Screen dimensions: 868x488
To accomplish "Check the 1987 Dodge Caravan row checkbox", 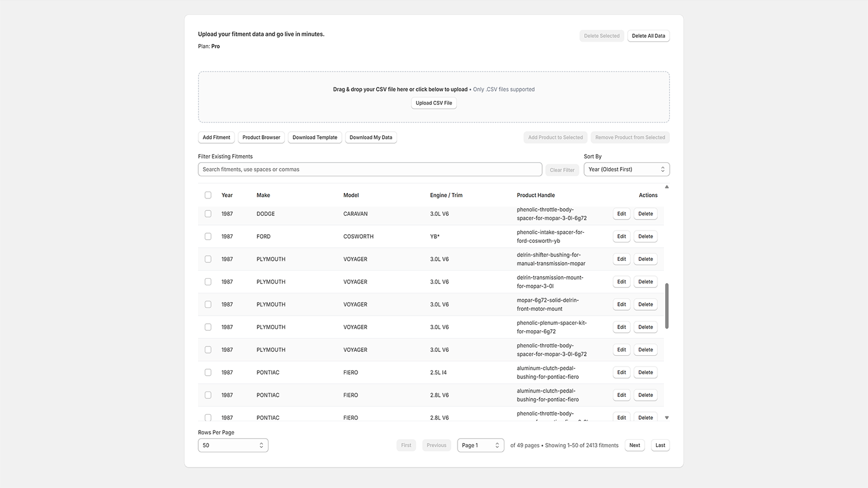I will pyautogui.click(x=208, y=214).
